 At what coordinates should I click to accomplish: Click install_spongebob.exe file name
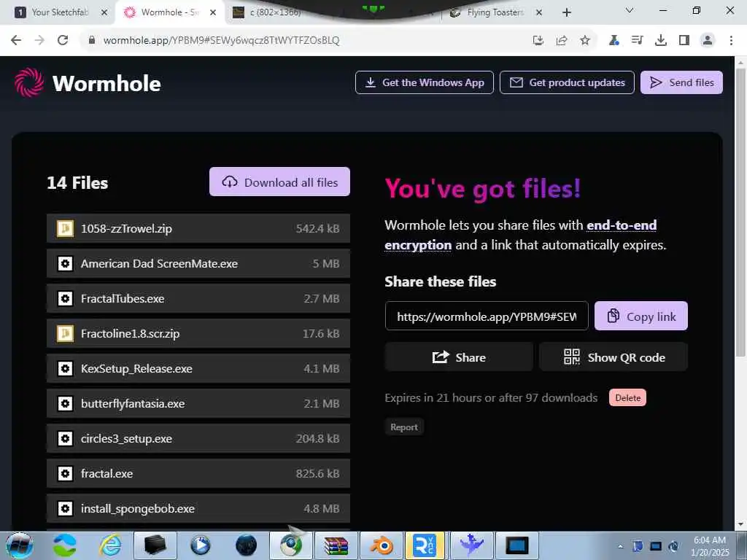coord(138,508)
